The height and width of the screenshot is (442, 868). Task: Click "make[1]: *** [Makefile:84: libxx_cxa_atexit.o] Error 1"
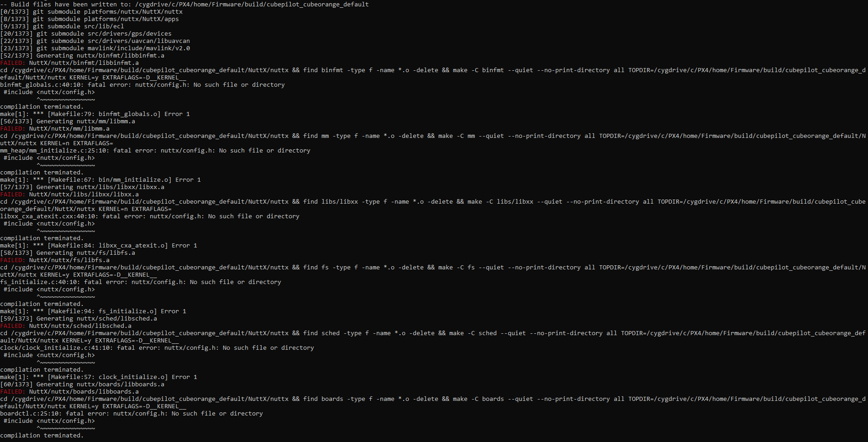[99, 245]
